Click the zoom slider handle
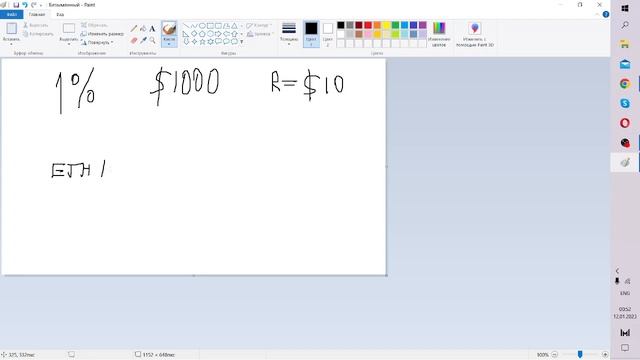Screen dimensions: 640x360 click(580, 354)
